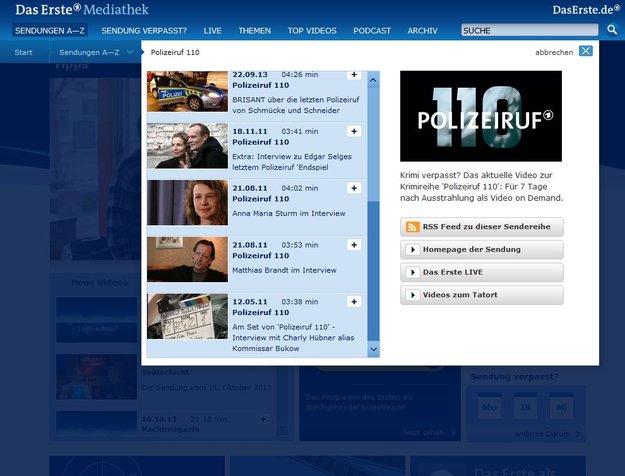Screen dimensions: 625x476
Task: Click the search magnifier icon
Action: pos(612,30)
